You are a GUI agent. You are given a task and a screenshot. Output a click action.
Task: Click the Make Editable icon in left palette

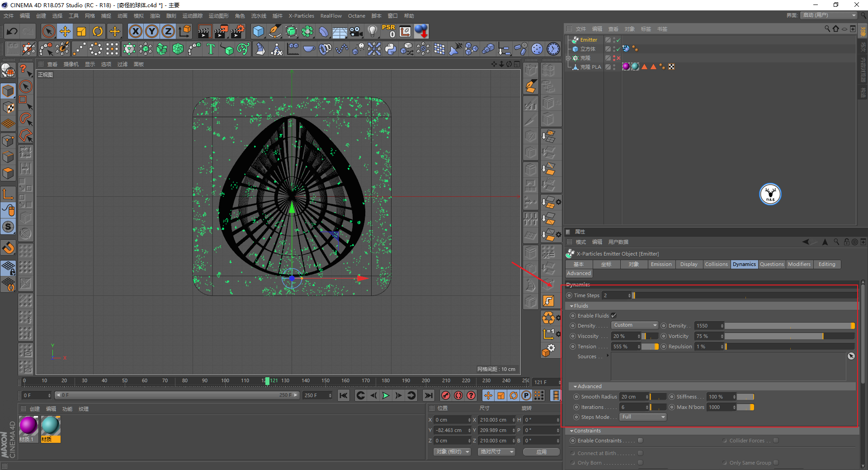[x=8, y=71]
